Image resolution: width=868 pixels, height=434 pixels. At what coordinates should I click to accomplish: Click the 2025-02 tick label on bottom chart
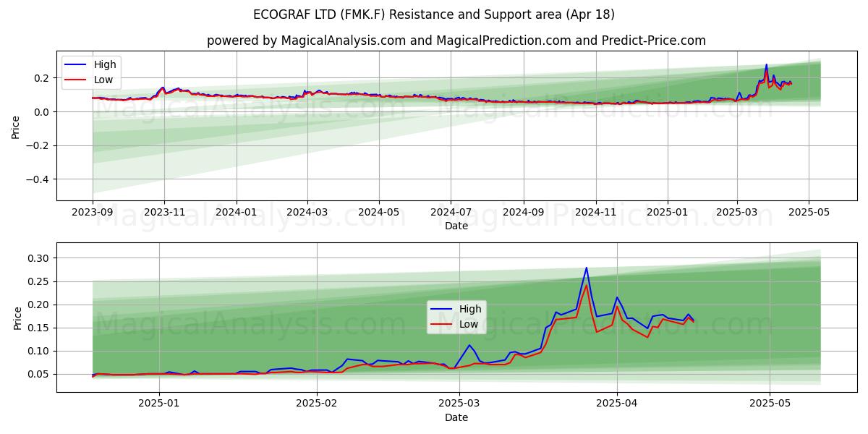tap(318, 404)
